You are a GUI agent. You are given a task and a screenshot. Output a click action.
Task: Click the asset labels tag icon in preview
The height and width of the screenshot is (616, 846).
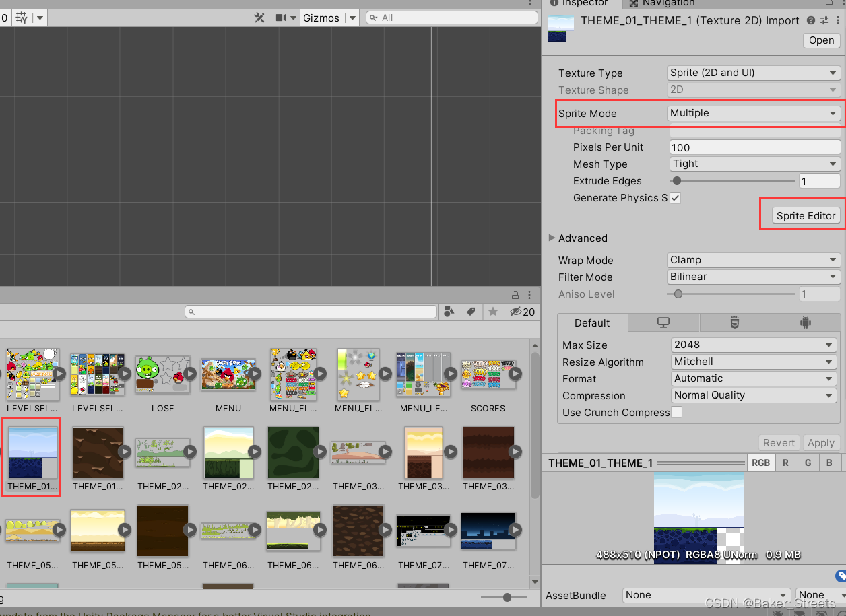pyautogui.click(x=840, y=575)
